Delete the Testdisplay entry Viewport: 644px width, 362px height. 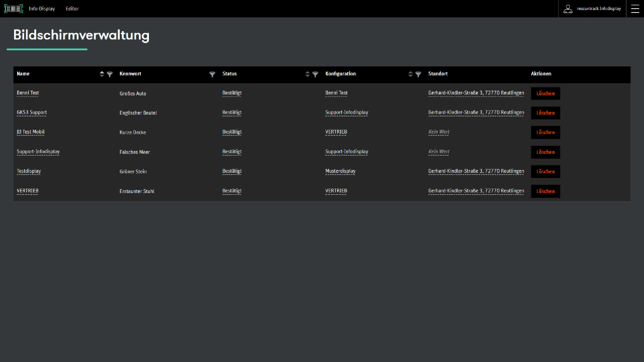(x=545, y=171)
